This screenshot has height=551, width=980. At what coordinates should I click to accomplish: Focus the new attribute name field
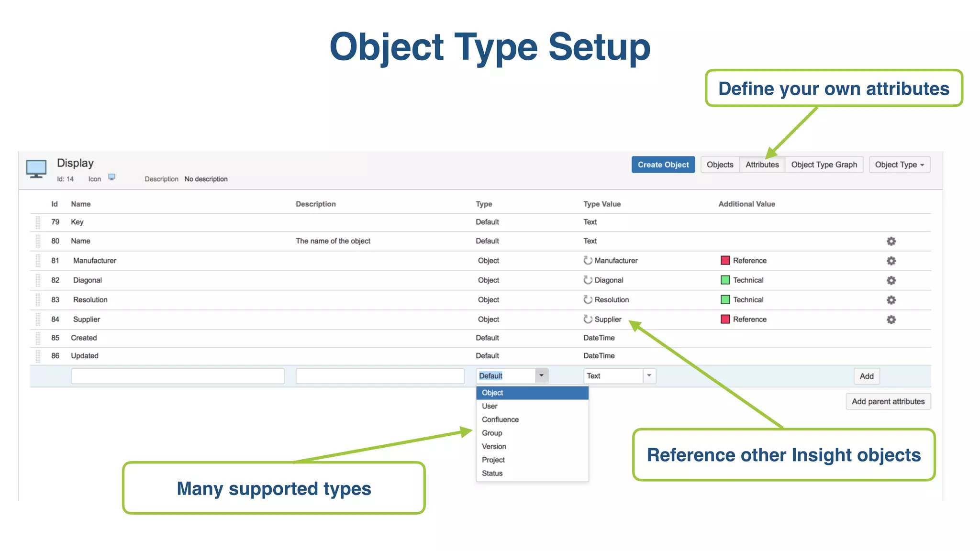click(178, 376)
